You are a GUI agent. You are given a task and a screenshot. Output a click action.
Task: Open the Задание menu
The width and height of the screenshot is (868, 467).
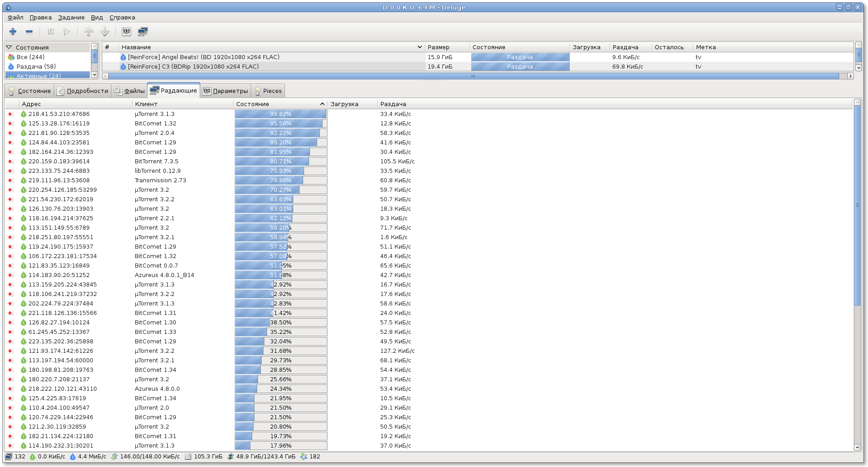(x=71, y=18)
